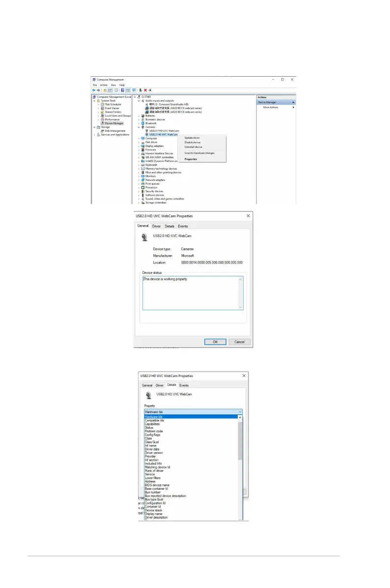Click Device status text box
390x588 pixels.
click(x=193, y=293)
